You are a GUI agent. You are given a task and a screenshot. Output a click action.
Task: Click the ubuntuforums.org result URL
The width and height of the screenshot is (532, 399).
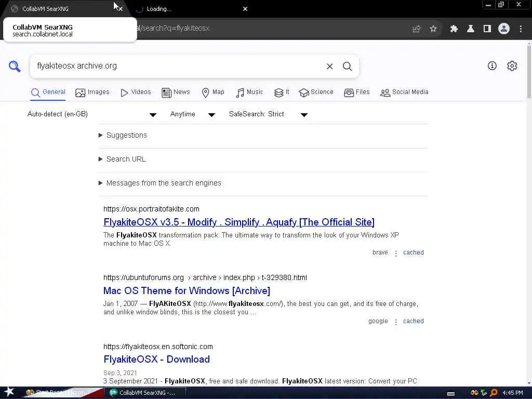[205, 277]
